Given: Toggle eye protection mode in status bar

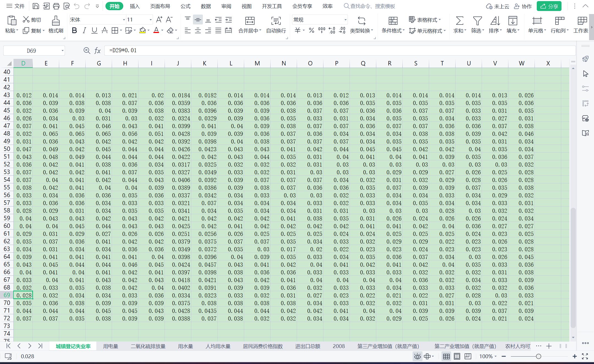Looking at the screenshot, I should click(x=417, y=357).
